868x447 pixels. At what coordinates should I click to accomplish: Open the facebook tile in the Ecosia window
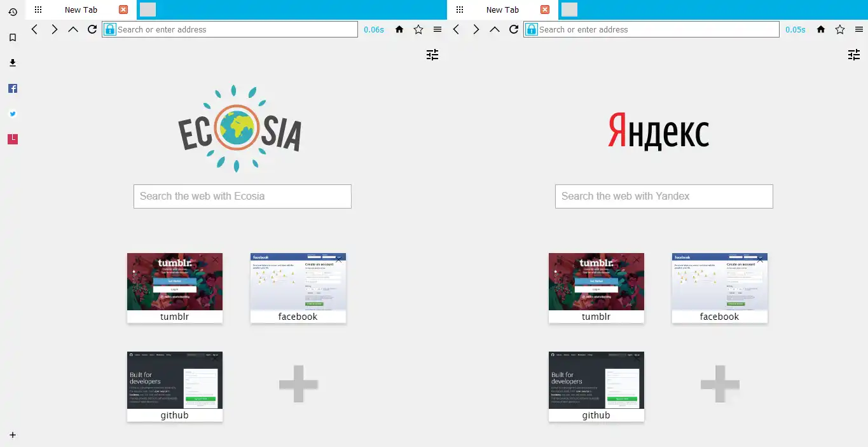(298, 288)
